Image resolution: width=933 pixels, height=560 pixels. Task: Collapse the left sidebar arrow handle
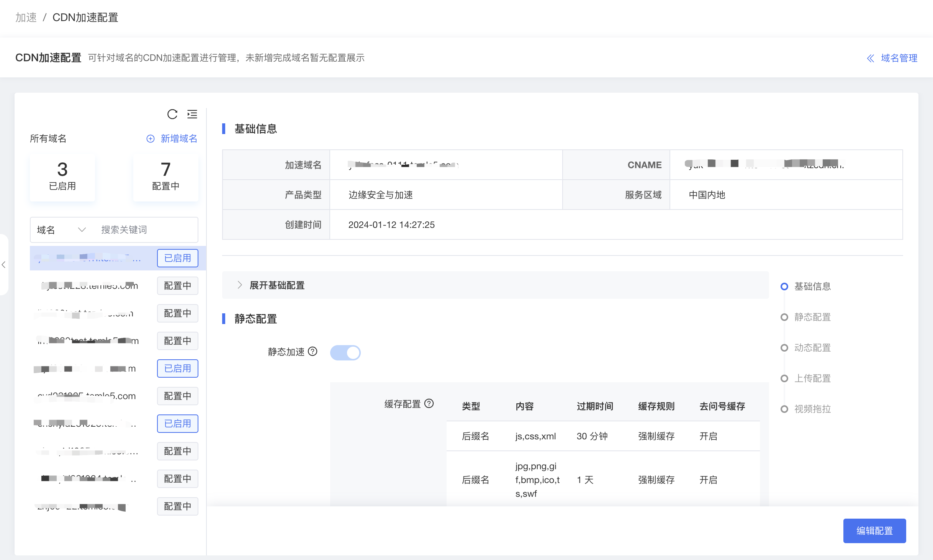pos(4,265)
